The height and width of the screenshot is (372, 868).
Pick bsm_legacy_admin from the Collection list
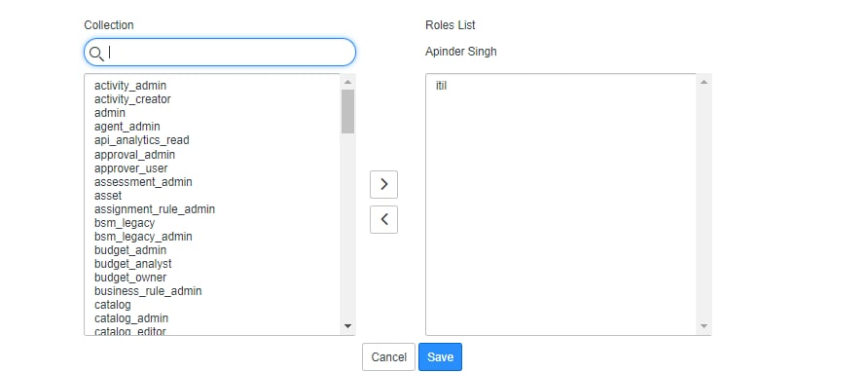click(143, 237)
